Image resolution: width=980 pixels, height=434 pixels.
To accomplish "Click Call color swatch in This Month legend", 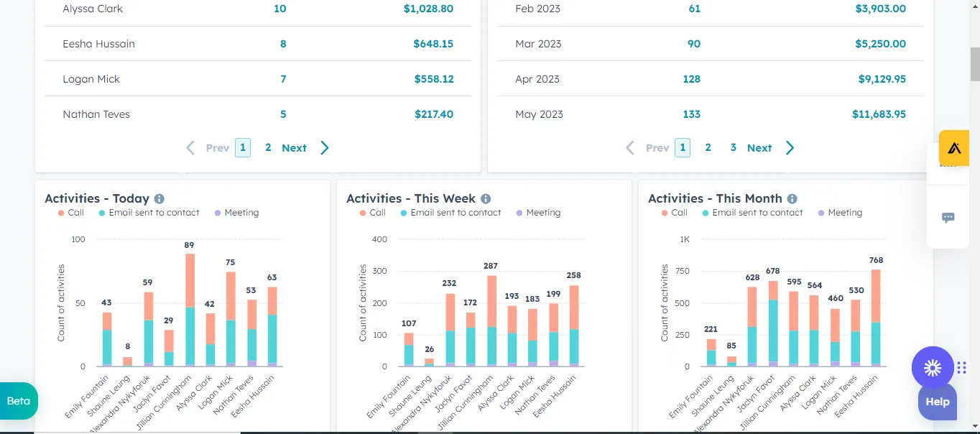I will pyautogui.click(x=665, y=213).
